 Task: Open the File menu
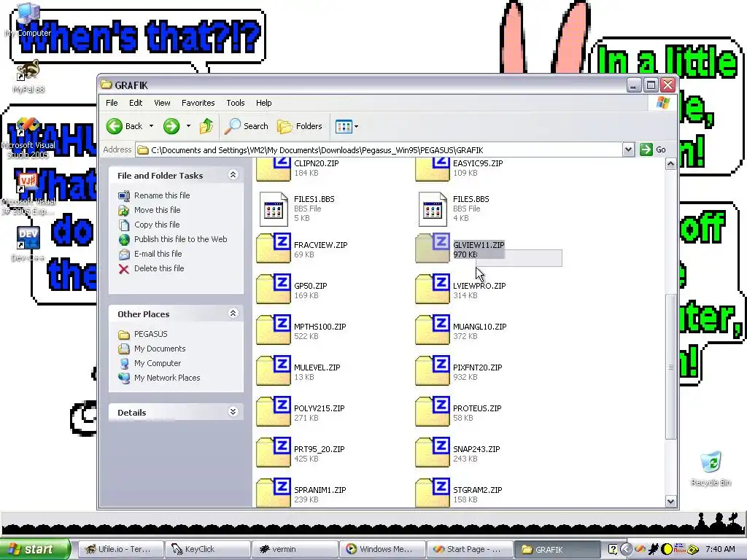(x=112, y=103)
